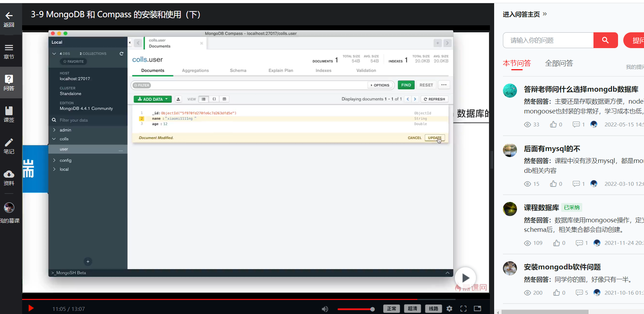Open the 资料 download resources panel
This screenshot has height=314, width=644.
coord(9,178)
